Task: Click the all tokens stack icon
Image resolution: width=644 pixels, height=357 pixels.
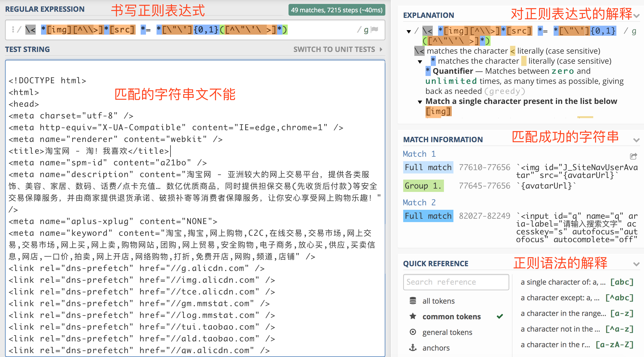Action: [413, 301]
